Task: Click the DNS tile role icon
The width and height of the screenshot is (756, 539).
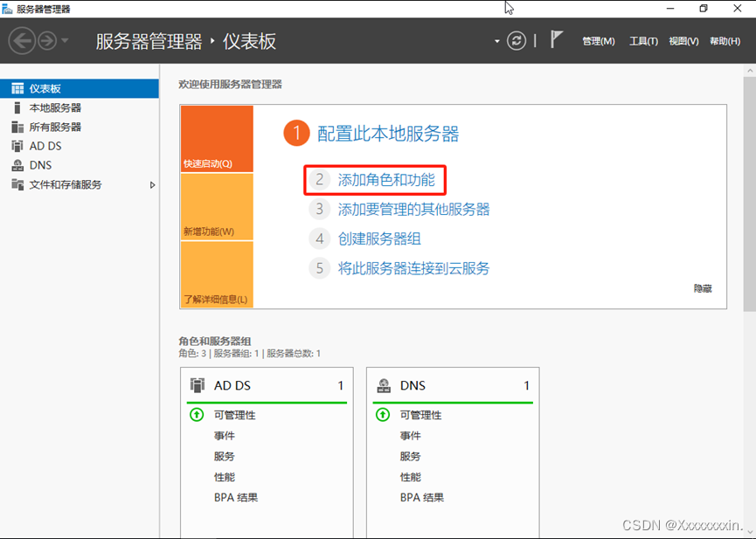Action: (384, 385)
